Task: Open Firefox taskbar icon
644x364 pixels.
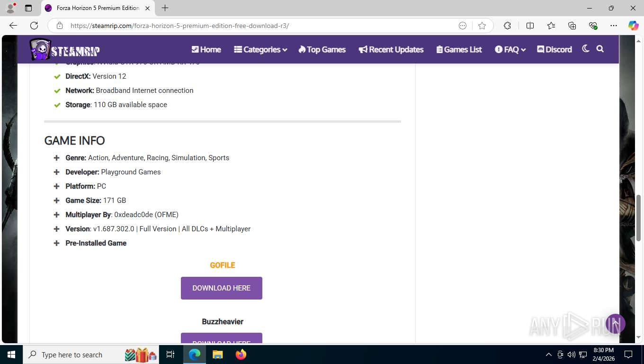Action: (x=241, y=355)
